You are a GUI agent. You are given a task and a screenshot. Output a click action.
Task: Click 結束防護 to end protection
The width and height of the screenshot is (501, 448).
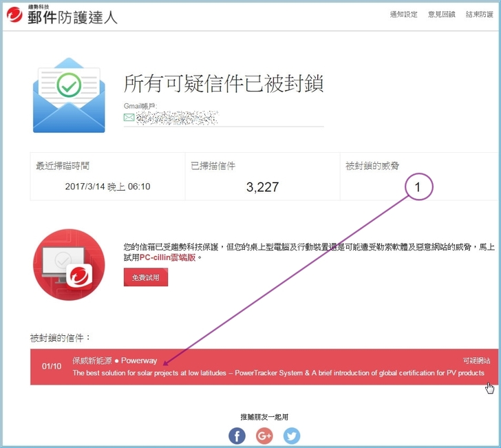point(479,14)
